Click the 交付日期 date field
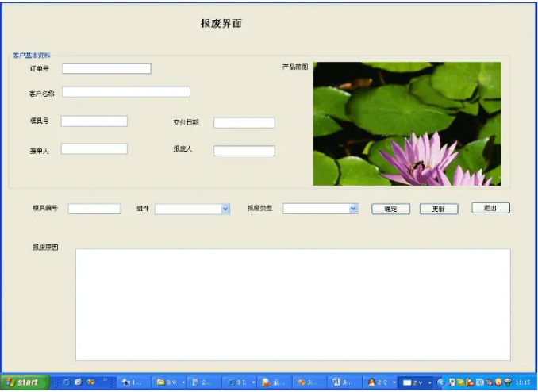 pos(244,123)
